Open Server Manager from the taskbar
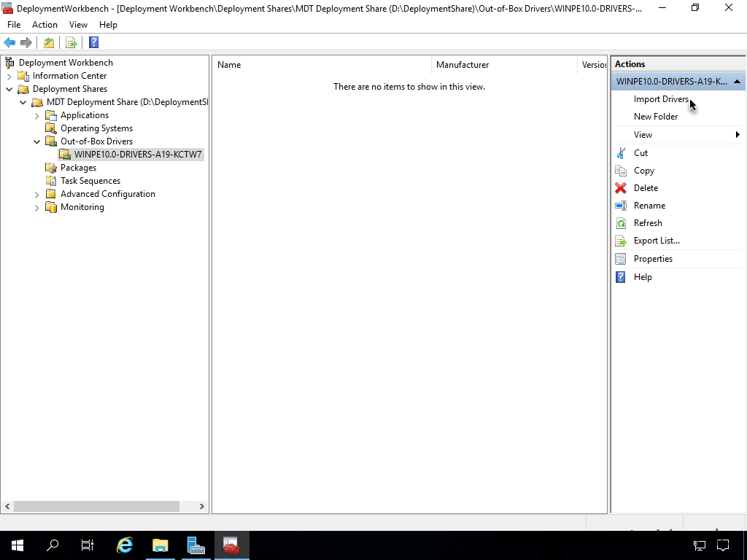Screen dimensions: 747x560 (x=196, y=545)
